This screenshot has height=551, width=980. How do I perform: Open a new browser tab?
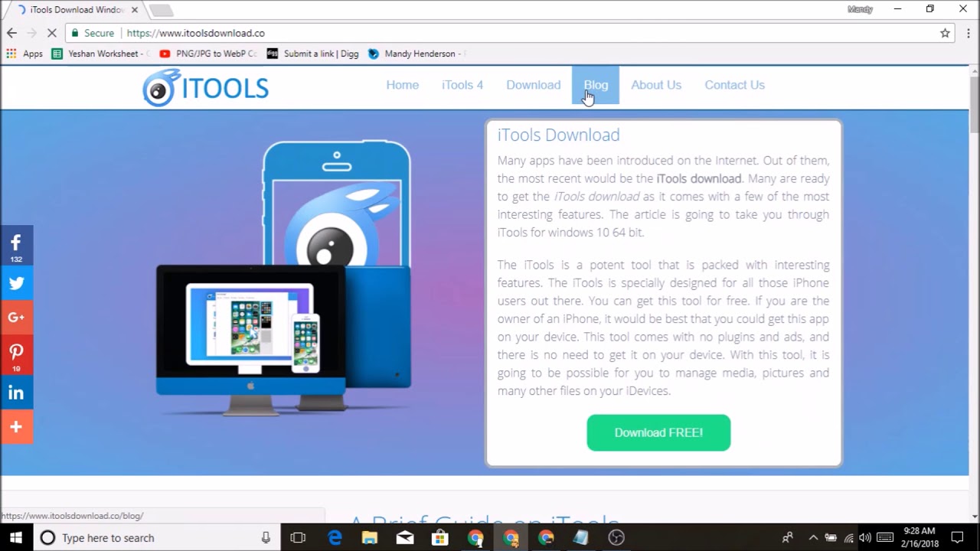pyautogui.click(x=160, y=10)
